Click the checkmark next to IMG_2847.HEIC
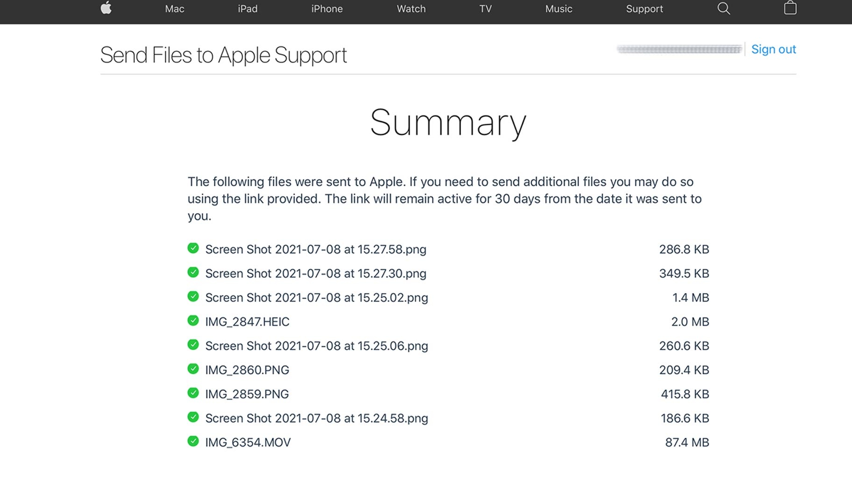This screenshot has height=504, width=852. 193,320
